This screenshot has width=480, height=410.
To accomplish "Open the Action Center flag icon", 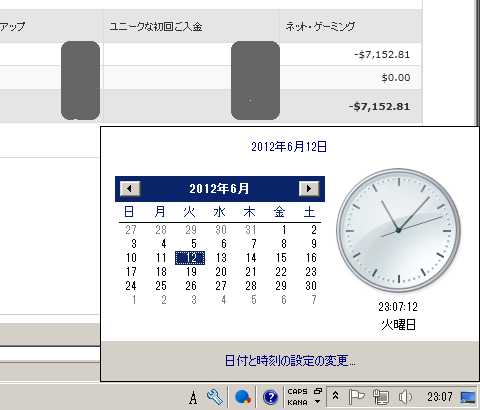I will click(356, 397).
